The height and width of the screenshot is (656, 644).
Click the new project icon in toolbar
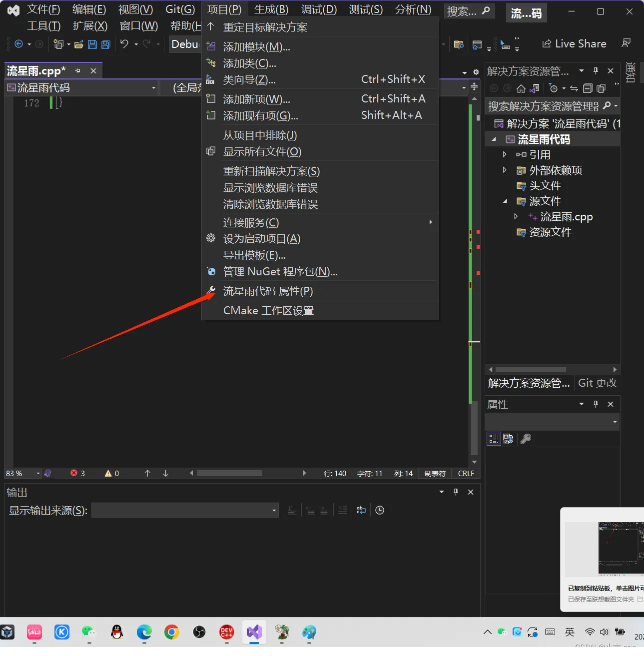pos(58,44)
